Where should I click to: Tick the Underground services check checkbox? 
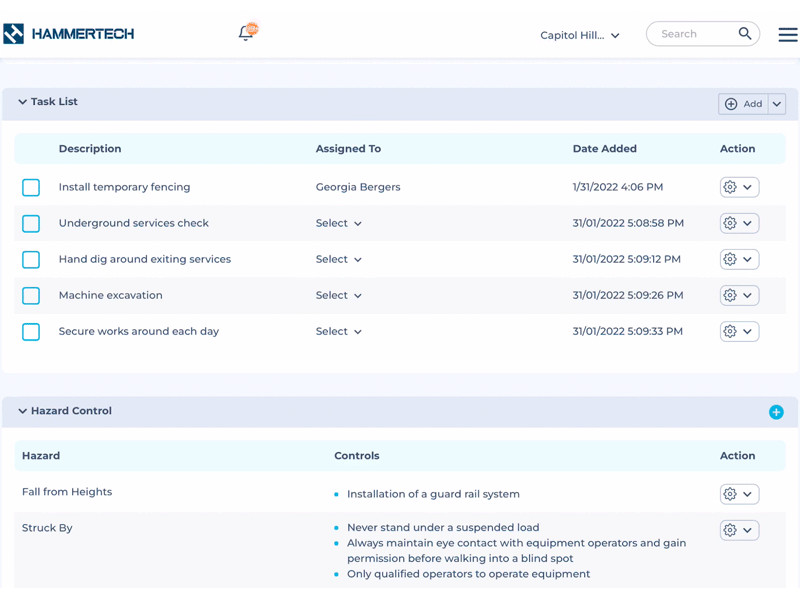[x=31, y=223]
